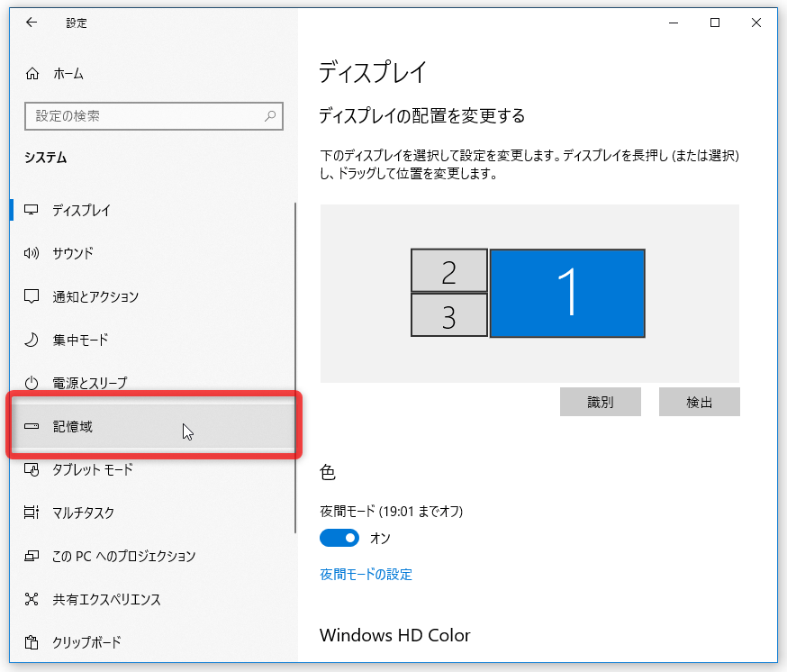Click the 記憶域 drive icon
The image size is (787, 672).
[32, 426]
